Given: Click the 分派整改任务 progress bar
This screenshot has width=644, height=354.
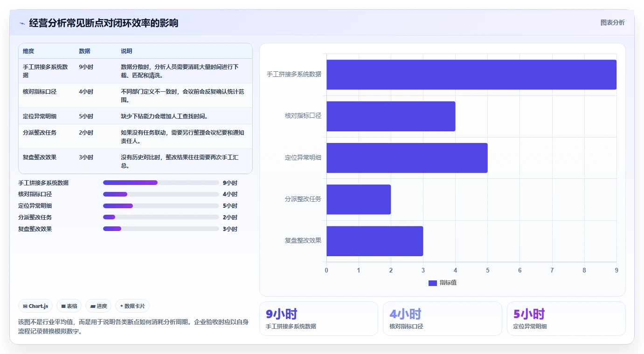Looking at the screenshot, I should [x=161, y=217].
